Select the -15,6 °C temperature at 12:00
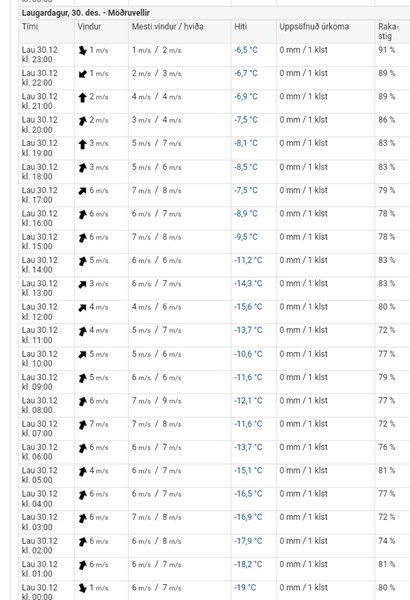Viewport: 410px width, 600px height. coord(248,307)
